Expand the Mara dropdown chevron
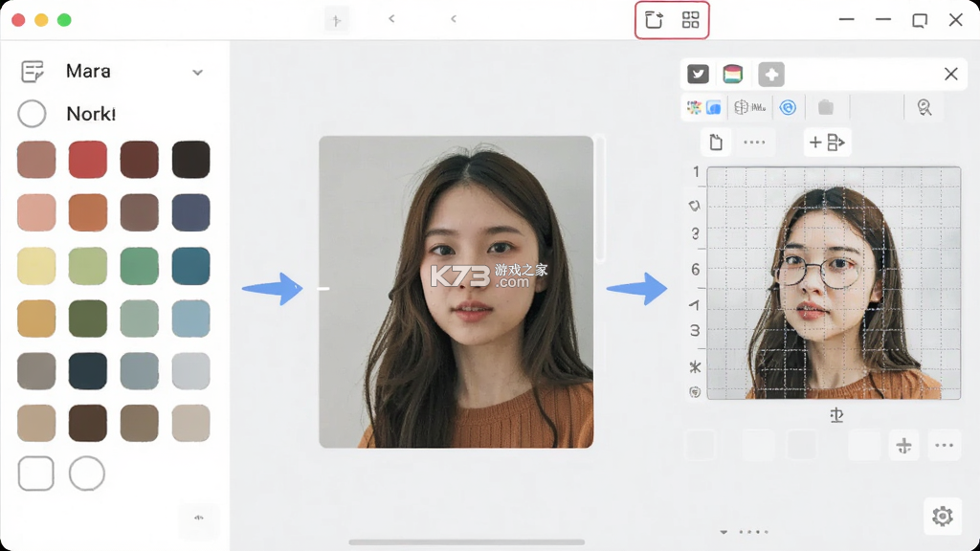Screen dimensions: 980x551 point(197,73)
